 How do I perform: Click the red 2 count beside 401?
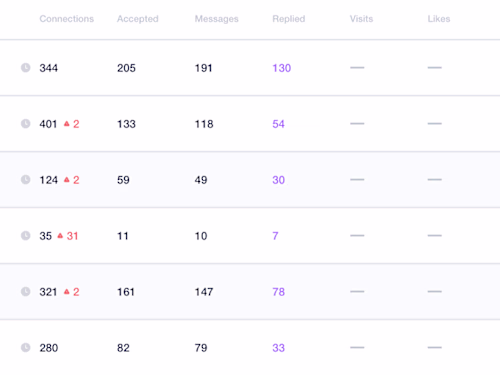pos(76,124)
